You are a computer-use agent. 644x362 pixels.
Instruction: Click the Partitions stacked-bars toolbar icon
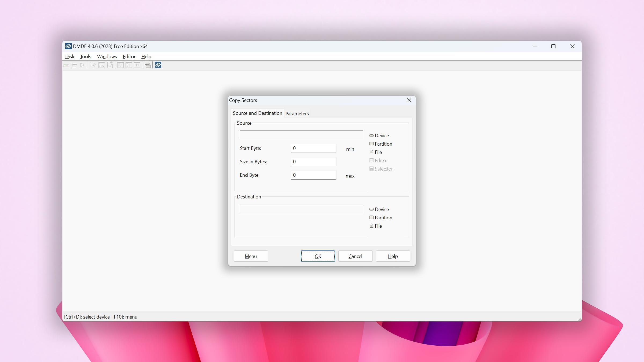click(75, 65)
